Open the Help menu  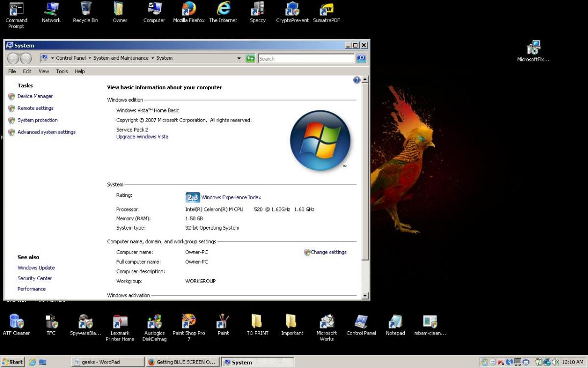(x=79, y=71)
